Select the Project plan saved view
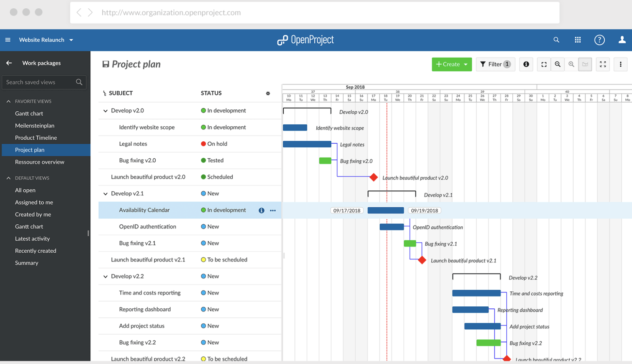Image resolution: width=632 pixels, height=364 pixels. (46, 150)
